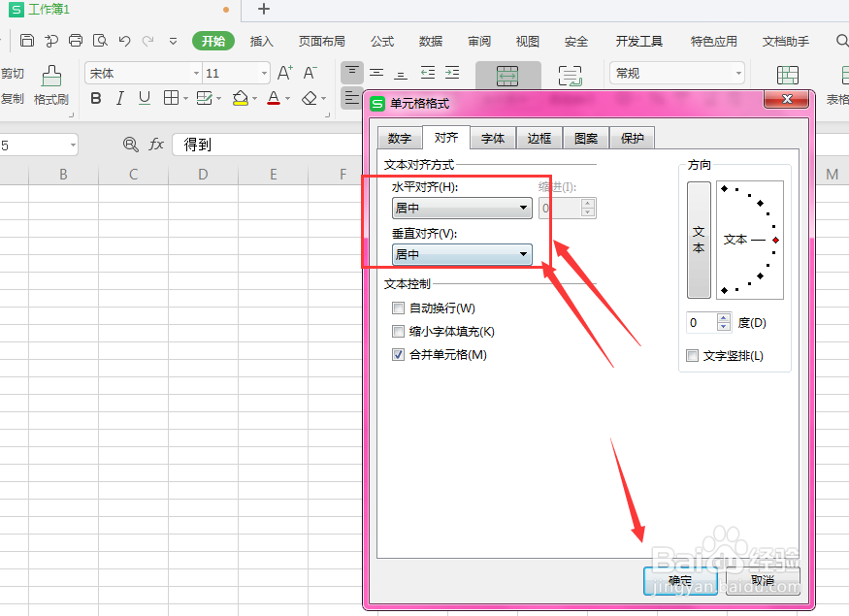Viewport: 849px width, 616px height.
Task: Open the 插入 ribbon menu
Action: (264, 41)
